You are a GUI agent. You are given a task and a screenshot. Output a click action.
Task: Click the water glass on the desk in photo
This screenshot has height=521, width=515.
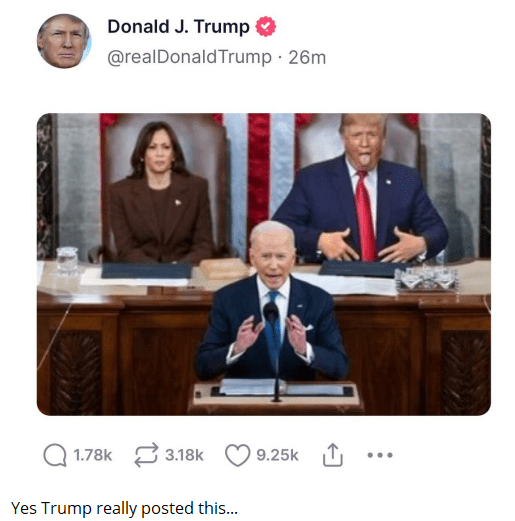click(x=67, y=260)
